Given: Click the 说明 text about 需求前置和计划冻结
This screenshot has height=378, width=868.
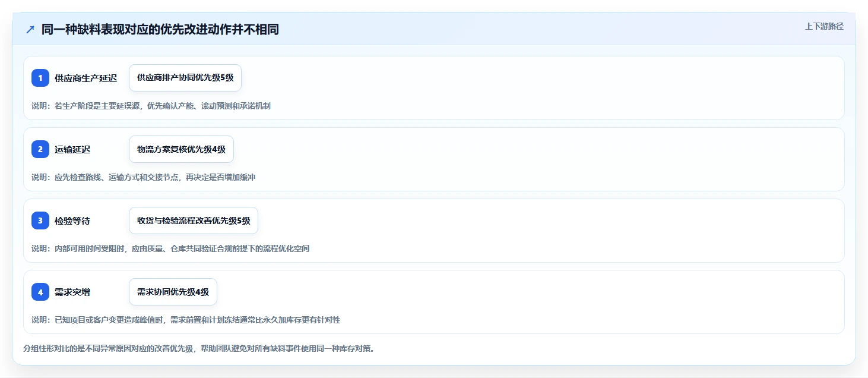Looking at the screenshot, I should pyautogui.click(x=186, y=320).
